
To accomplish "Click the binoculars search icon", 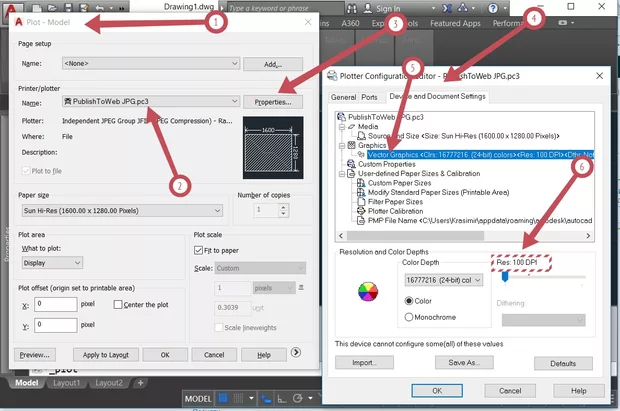I will tap(352, 8).
